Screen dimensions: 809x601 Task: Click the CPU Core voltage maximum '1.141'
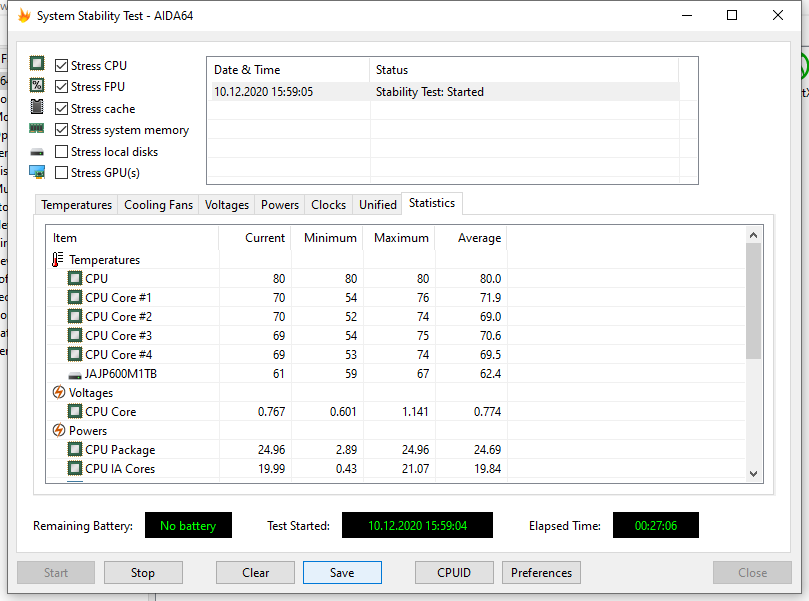pyautogui.click(x=415, y=412)
